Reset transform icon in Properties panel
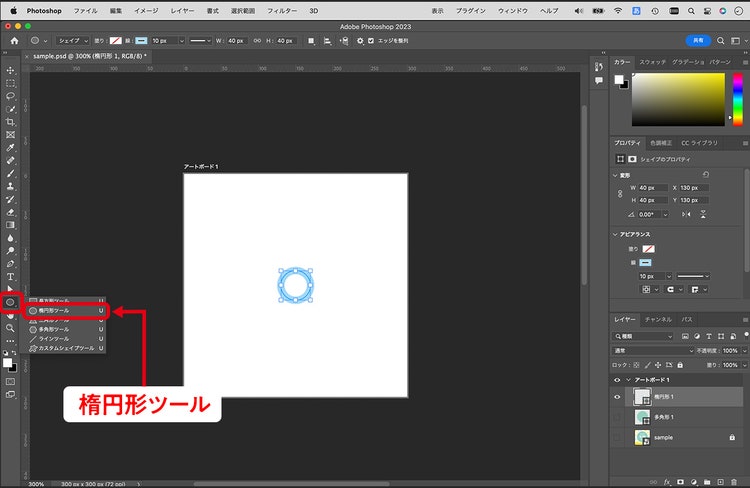Image resolution: width=750 pixels, height=488 pixels. click(x=706, y=175)
